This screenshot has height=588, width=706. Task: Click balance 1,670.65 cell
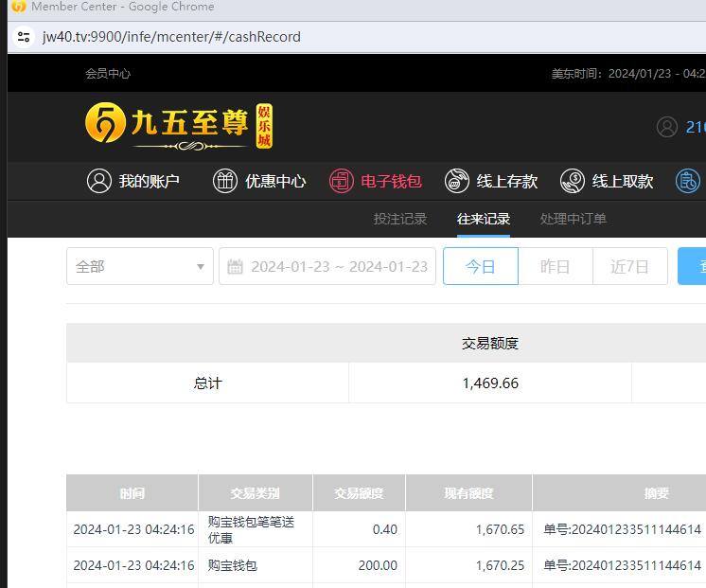(468, 529)
